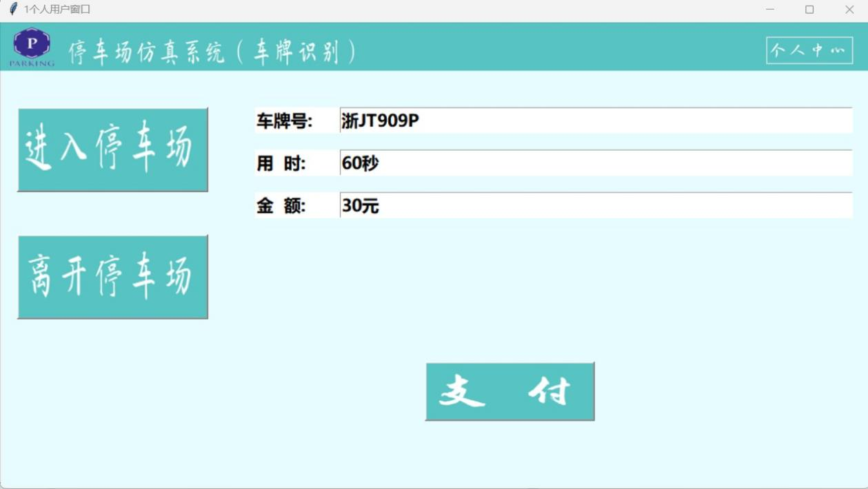This screenshot has width=868, height=489.
Task: Click the window title 1个人用户窗口
Action: click(x=57, y=9)
